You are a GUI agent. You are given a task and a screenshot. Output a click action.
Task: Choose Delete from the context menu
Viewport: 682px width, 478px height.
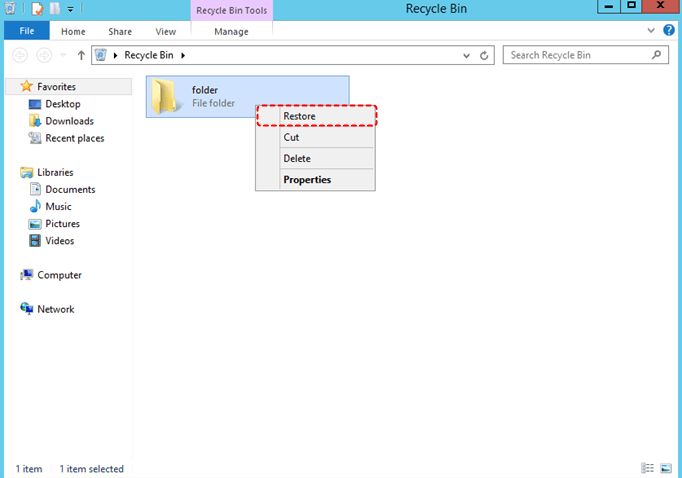316,158
